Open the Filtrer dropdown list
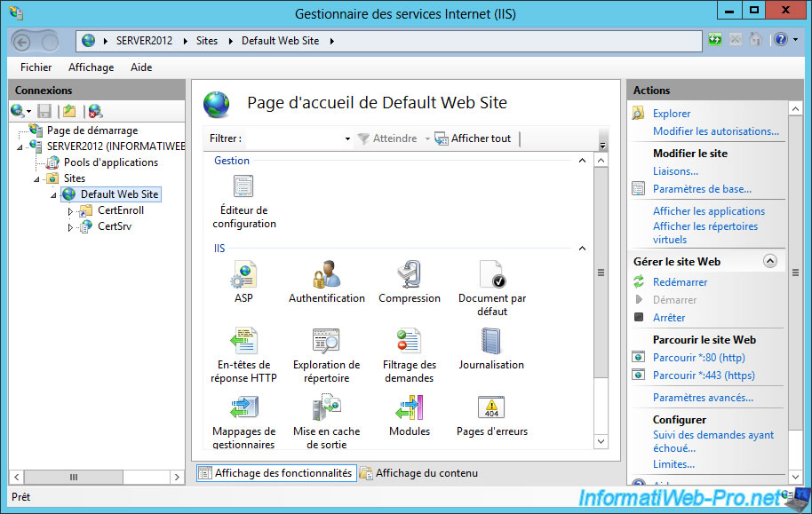 [x=347, y=139]
